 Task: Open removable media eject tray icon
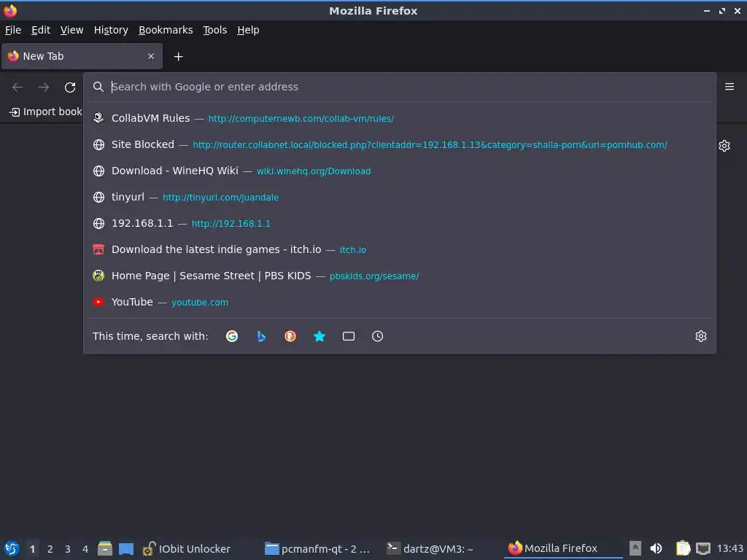coord(635,548)
